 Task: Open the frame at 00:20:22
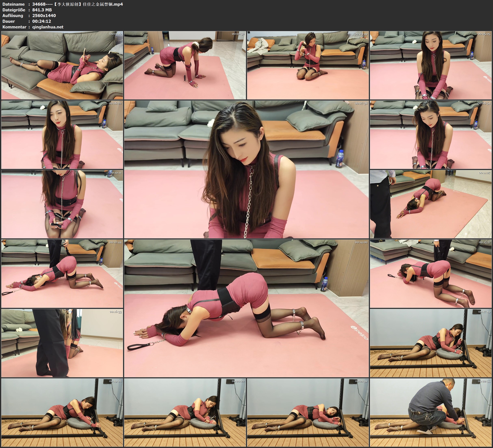(185, 412)
